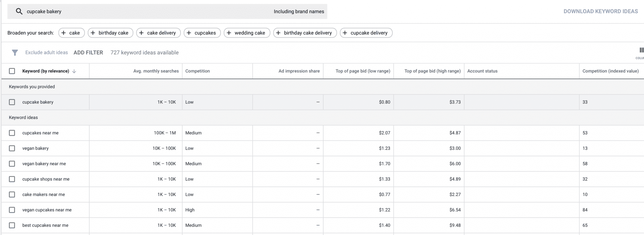Screen dimensions: 644x235
Task: Check the 'vegan cupcakes near me' checkbox
Action: (12, 210)
